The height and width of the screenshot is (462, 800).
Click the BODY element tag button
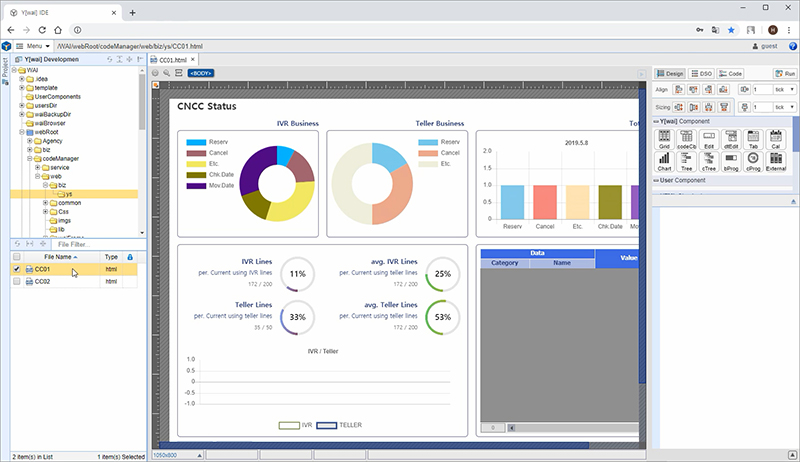pos(200,73)
